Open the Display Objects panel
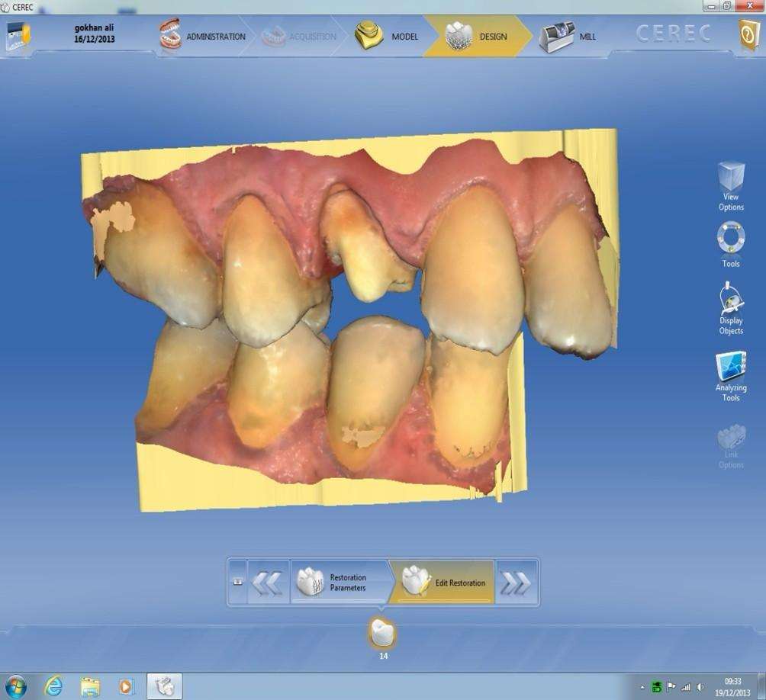The width and height of the screenshot is (766, 700). point(730,307)
